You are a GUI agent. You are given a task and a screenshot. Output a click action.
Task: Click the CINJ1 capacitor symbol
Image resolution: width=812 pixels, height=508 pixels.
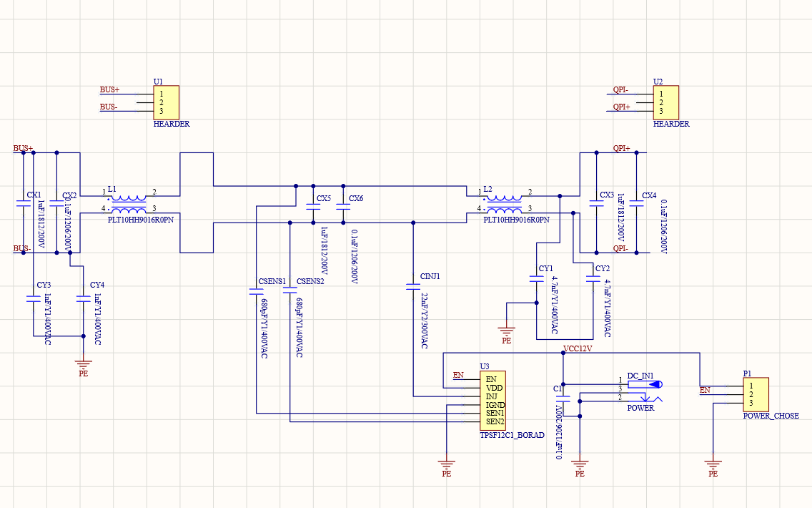click(x=413, y=286)
